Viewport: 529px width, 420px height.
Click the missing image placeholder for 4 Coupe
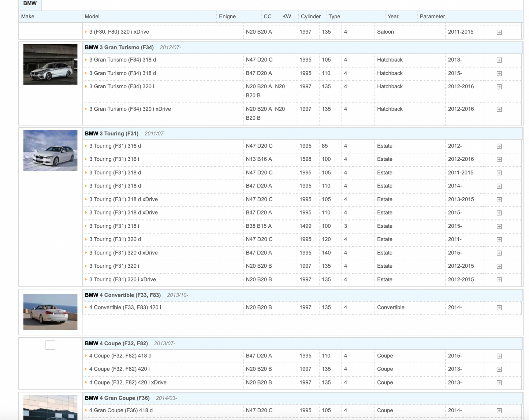coord(51,345)
